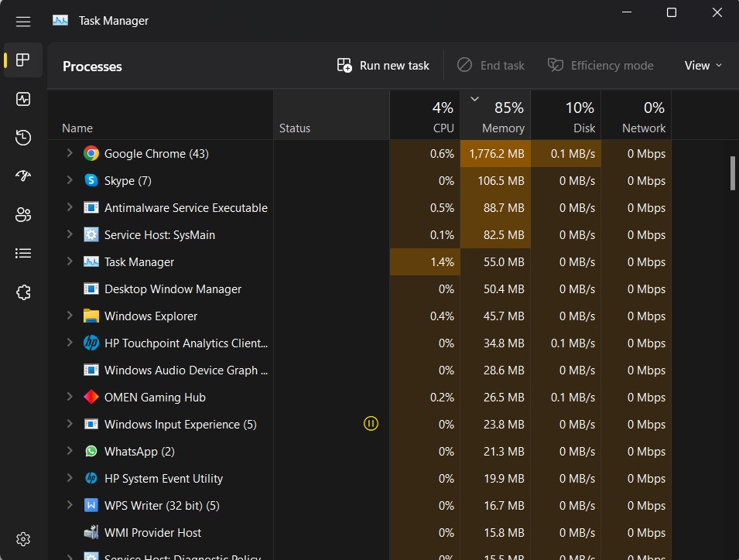Open the Details view
Screen dimensions: 739x560
22,253
